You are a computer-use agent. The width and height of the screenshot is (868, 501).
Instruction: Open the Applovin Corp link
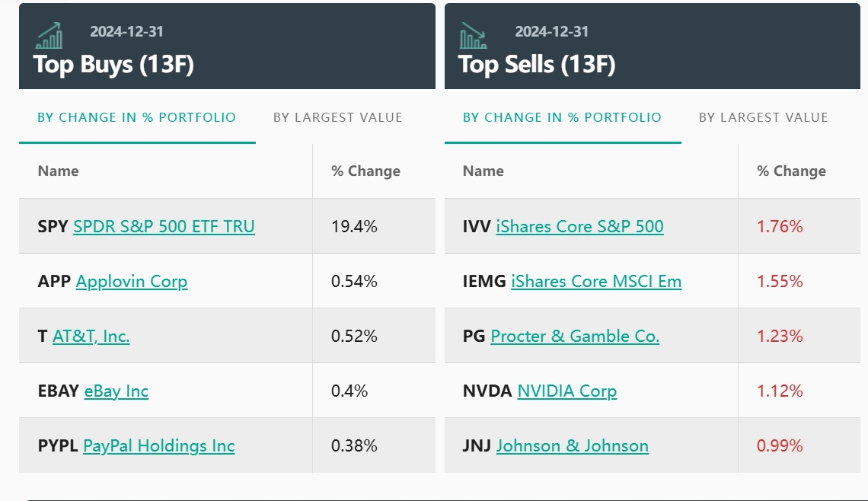132,281
